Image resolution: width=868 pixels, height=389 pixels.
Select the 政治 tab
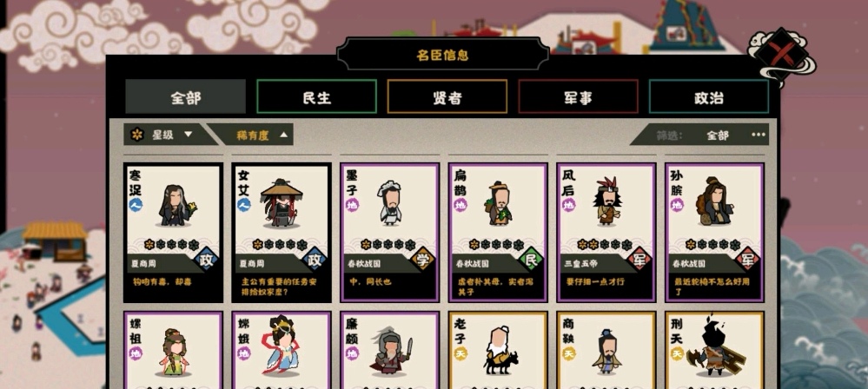(x=709, y=97)
